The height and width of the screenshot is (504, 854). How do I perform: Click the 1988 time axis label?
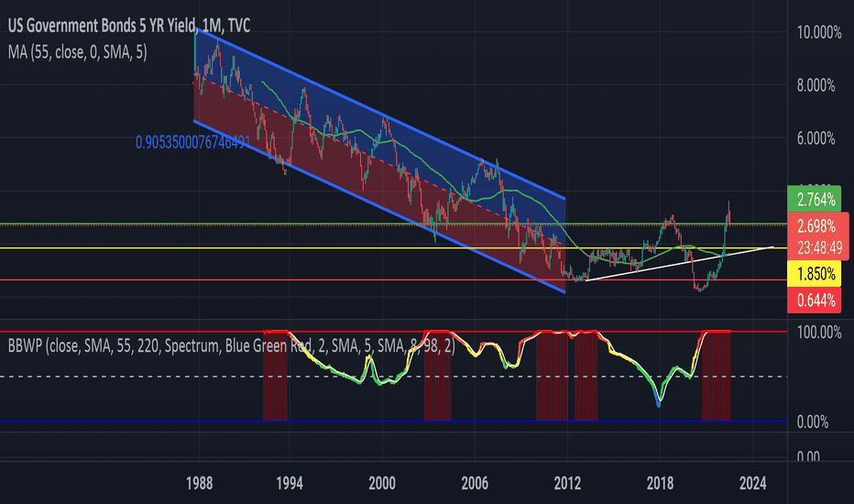tap(200, 483)
